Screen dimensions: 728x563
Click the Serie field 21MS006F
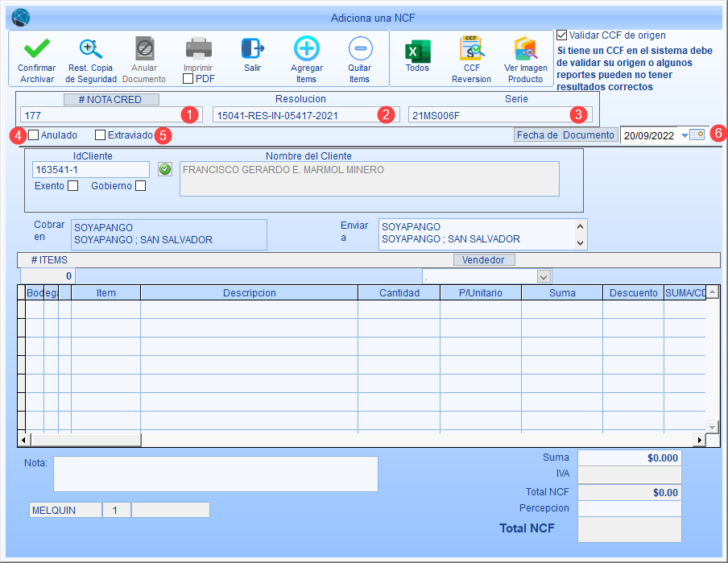pos(500,115)
